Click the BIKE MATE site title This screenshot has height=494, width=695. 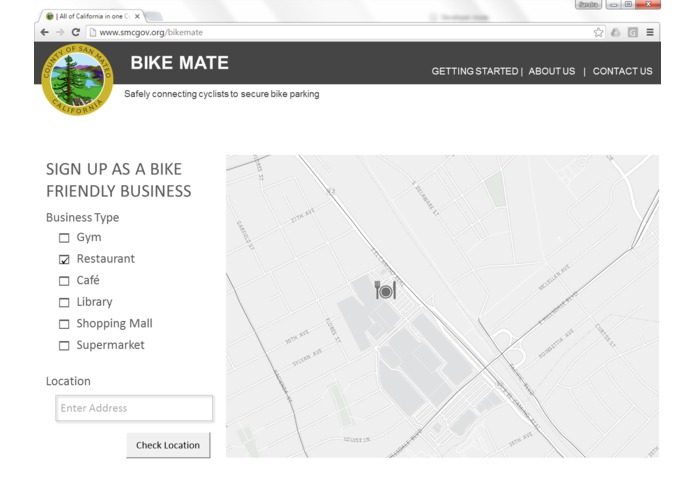[x=180, y=63]
